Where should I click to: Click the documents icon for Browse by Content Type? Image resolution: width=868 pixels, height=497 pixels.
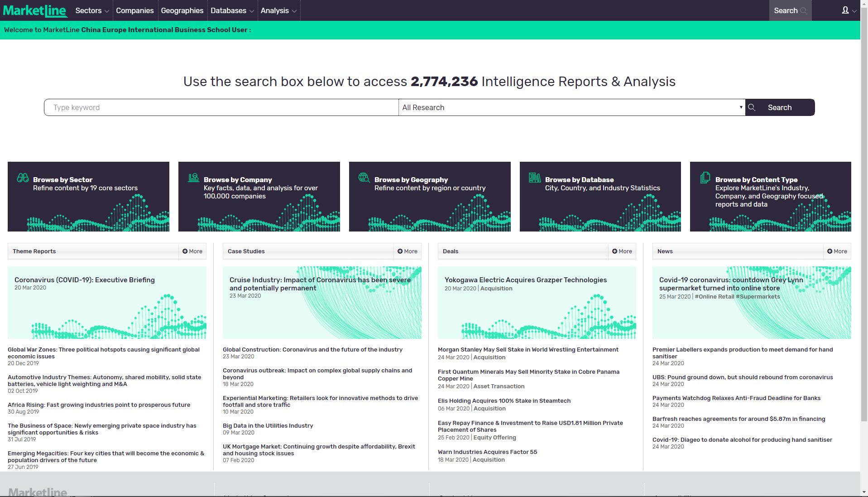(705, 178)
